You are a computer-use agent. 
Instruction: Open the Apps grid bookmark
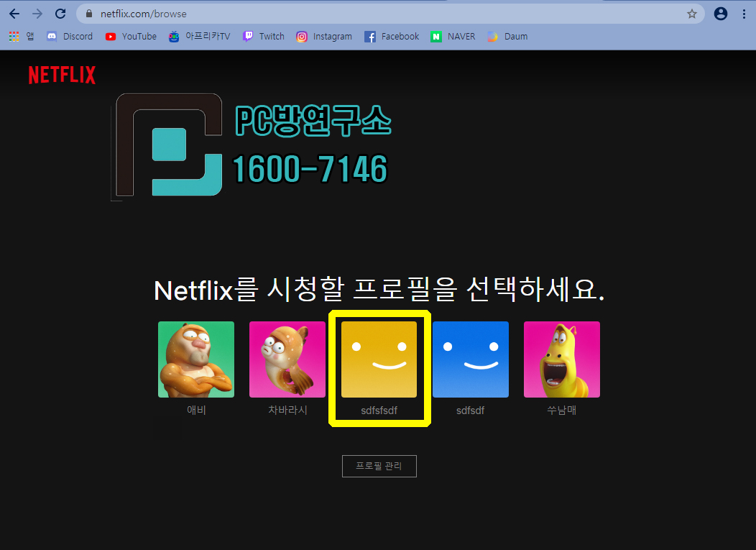(22, 36)
